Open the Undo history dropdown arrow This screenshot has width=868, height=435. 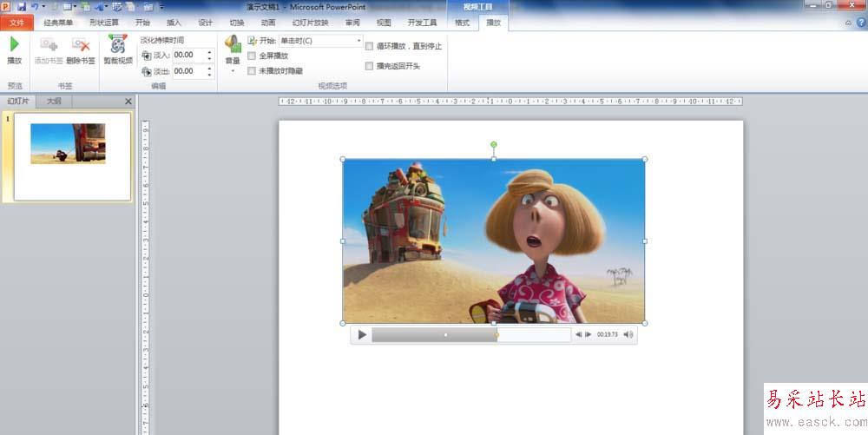tap(43, 7)
